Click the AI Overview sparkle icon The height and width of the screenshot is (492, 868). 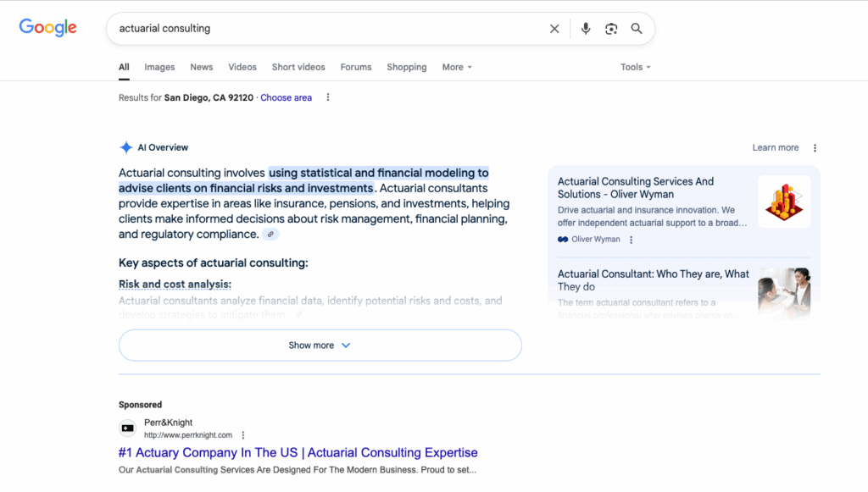126,147
